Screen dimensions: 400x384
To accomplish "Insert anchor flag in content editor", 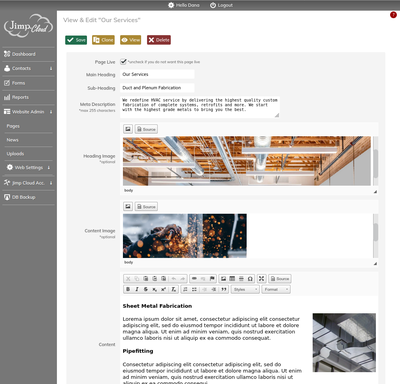I will tap(212, 279).
